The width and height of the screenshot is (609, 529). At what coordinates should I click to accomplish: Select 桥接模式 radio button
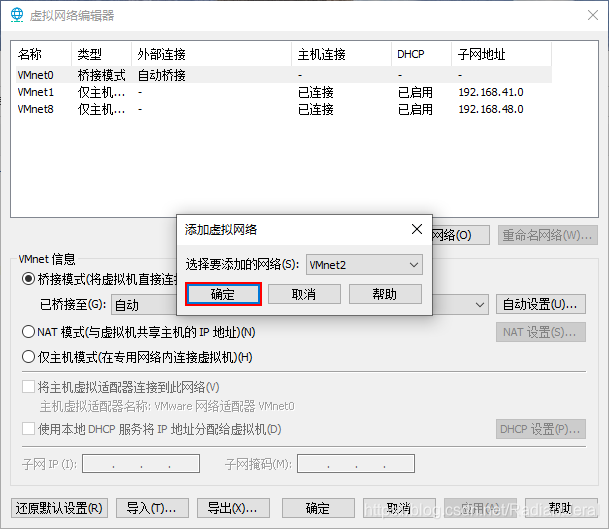pos(28,279)
